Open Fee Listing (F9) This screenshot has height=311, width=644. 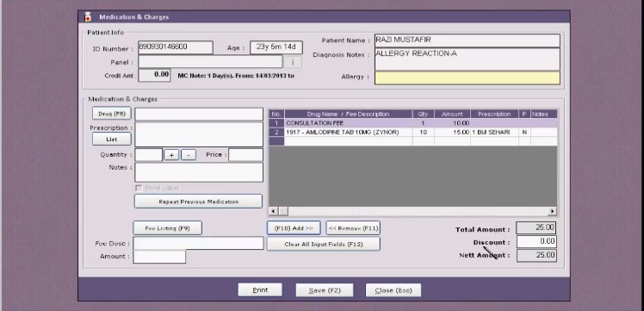[168, 228]
